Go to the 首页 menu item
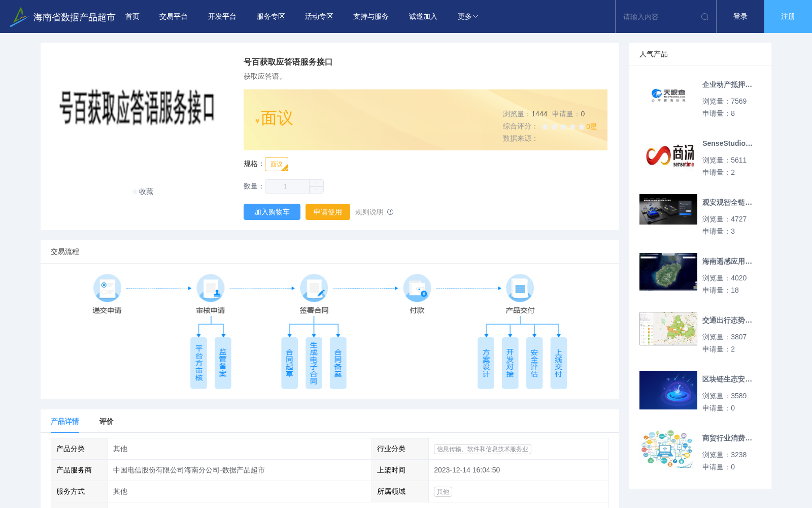 coord(132,17)
